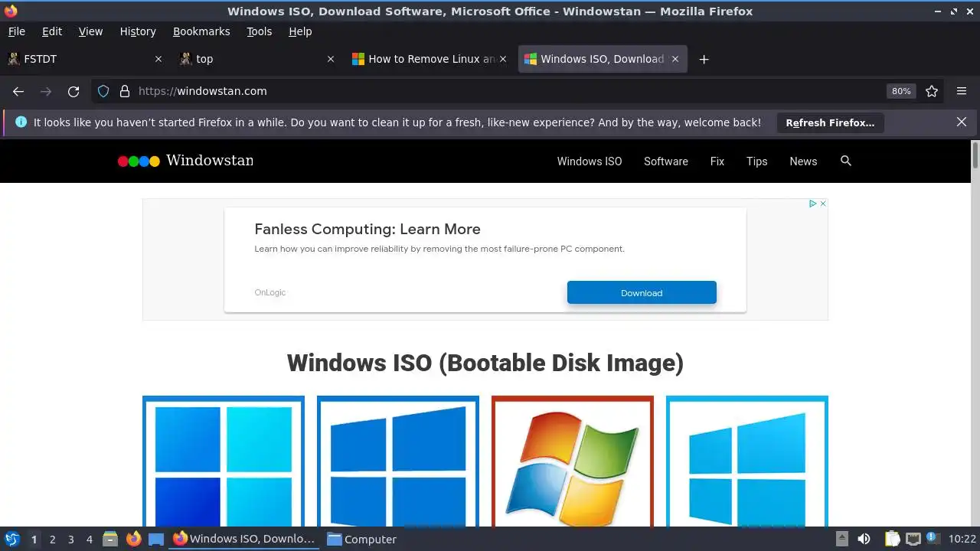Switch to workspace 2
This screenshot has height=551, width=980.
(x=52, y=540)
